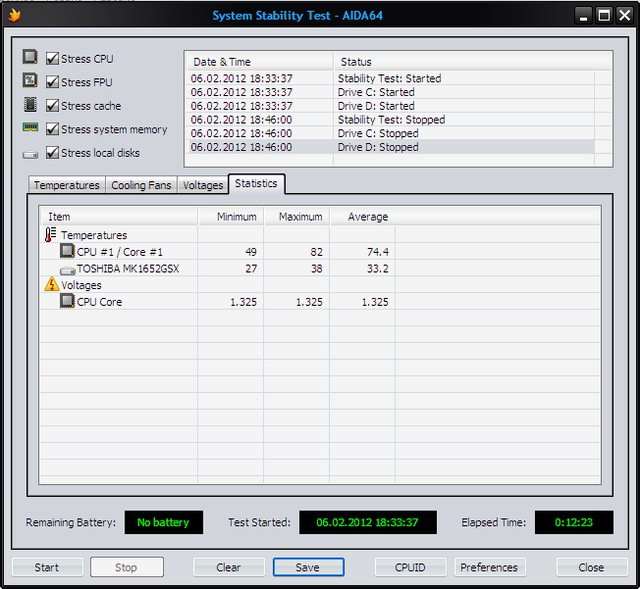Click the warning icon next to Voltages
The image size is (640, 589).
[51, 285]
